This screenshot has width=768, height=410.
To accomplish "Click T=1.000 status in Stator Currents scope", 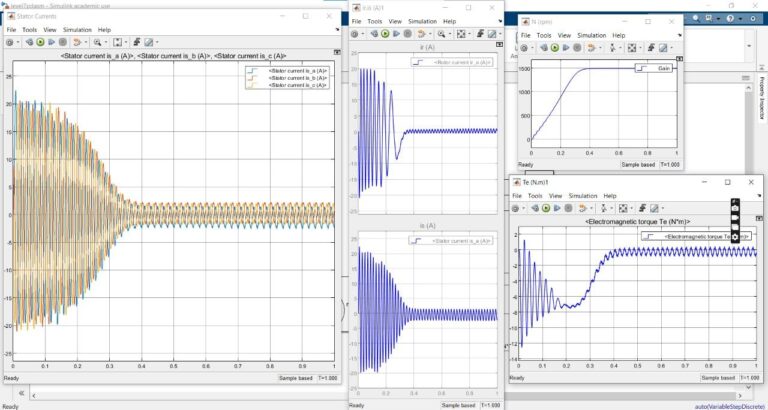I will point(327,378).
